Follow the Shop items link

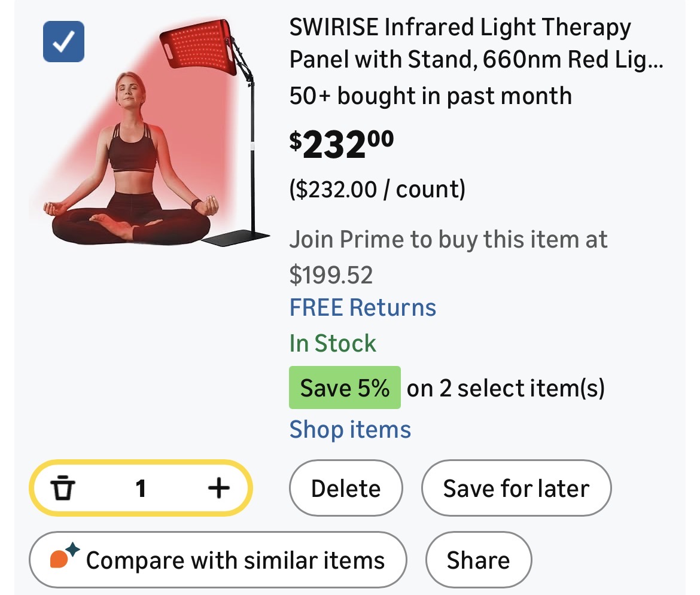click(x=350, y=429)
